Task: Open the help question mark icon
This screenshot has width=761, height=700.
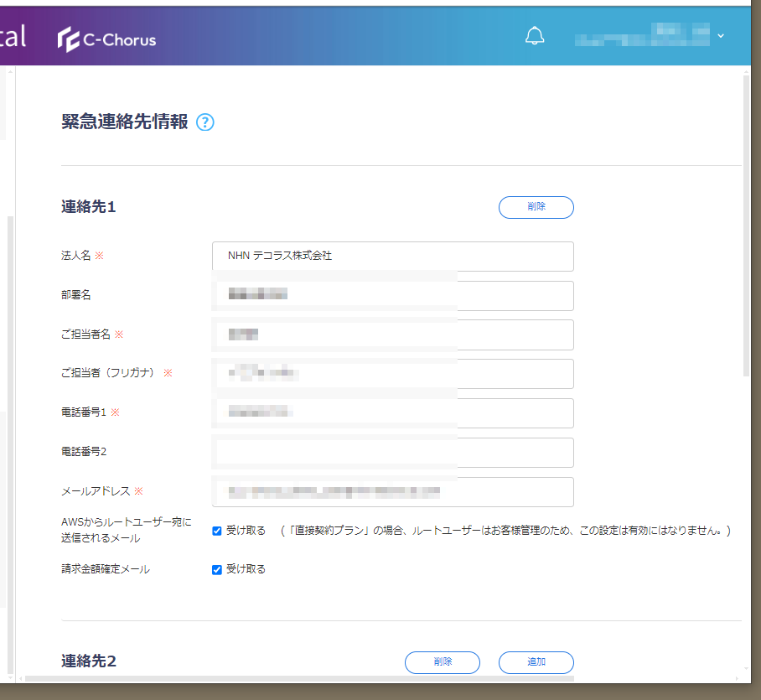Action: [x=205, y=122]
